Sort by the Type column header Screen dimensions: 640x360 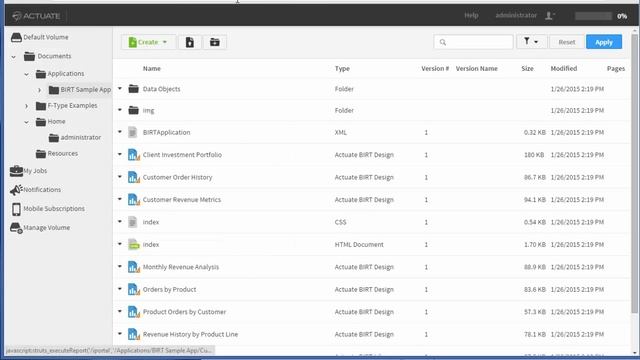(x=342, y=69)
